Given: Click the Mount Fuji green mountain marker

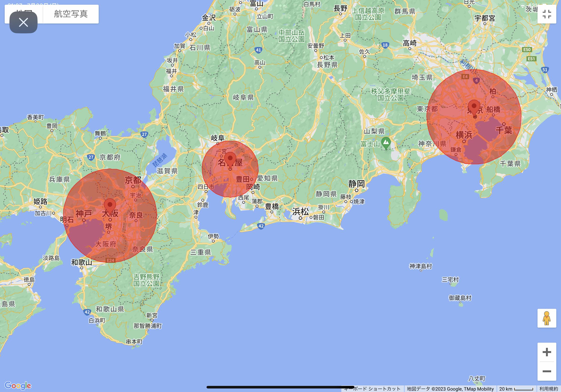Looking at the screenshot, I should click(x=386, y=142).
